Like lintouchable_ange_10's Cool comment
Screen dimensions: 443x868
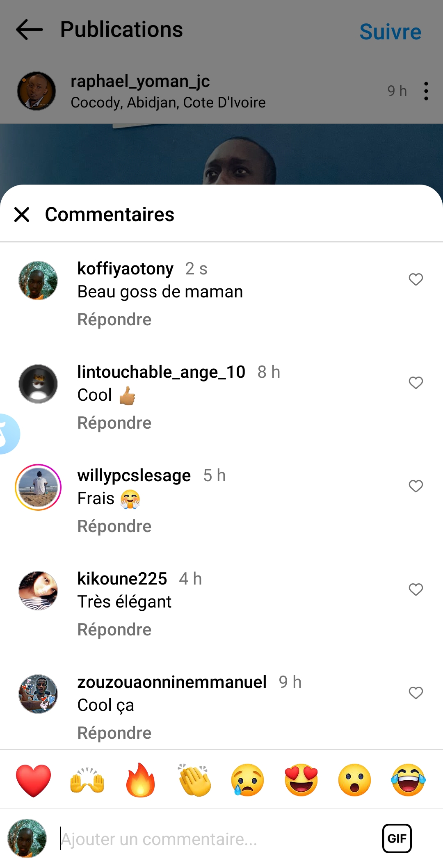(x=416, y=383)
